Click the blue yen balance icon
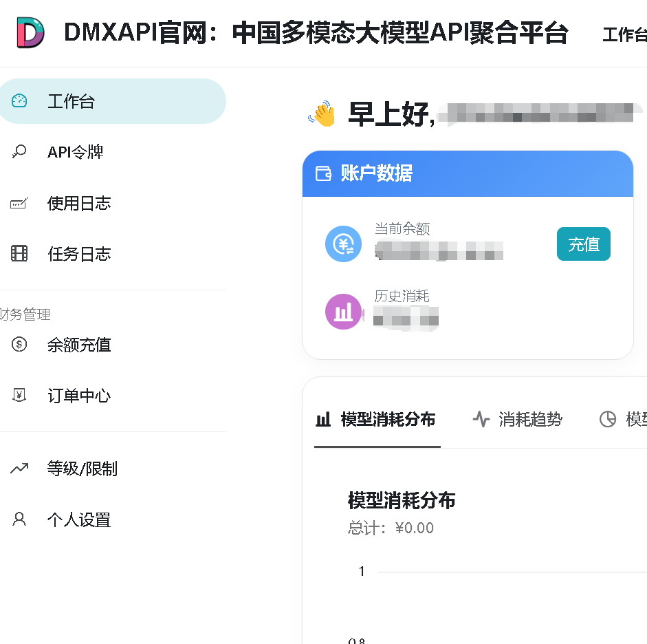The width and height of the screenshot is (647, 644). click(x=343, y=244)
